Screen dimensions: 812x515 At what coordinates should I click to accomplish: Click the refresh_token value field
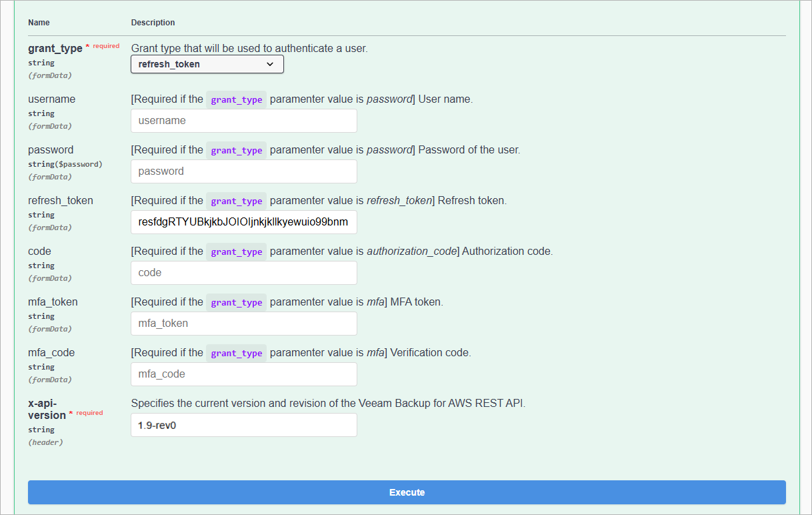(244, 222)
